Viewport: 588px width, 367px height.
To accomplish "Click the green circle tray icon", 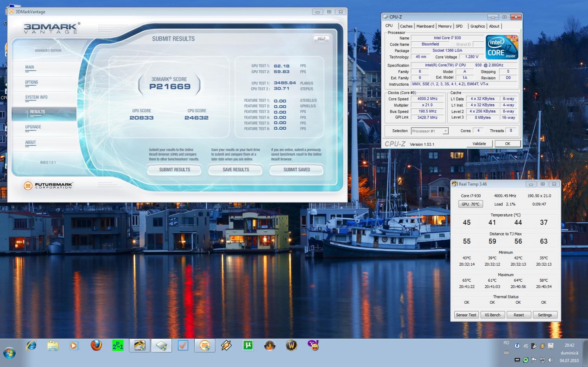I will [525, 360].
